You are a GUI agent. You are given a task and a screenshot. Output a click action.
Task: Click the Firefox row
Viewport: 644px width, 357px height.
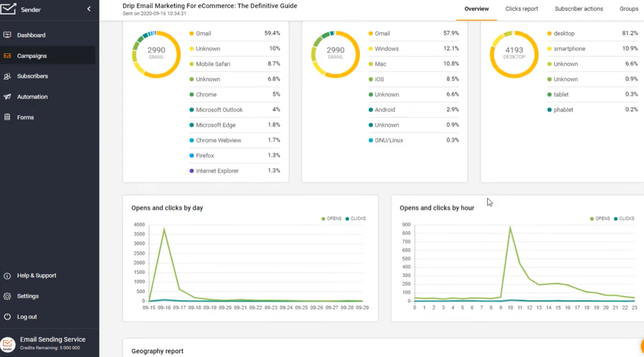click(235, 155)
